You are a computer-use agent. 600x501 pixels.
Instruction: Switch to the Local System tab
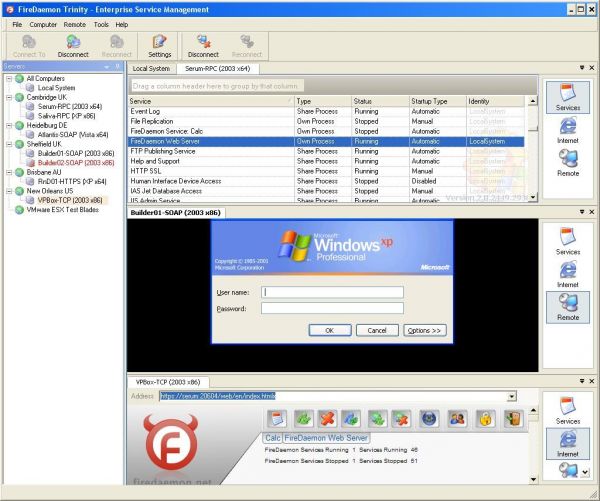[x=151, y=69]
